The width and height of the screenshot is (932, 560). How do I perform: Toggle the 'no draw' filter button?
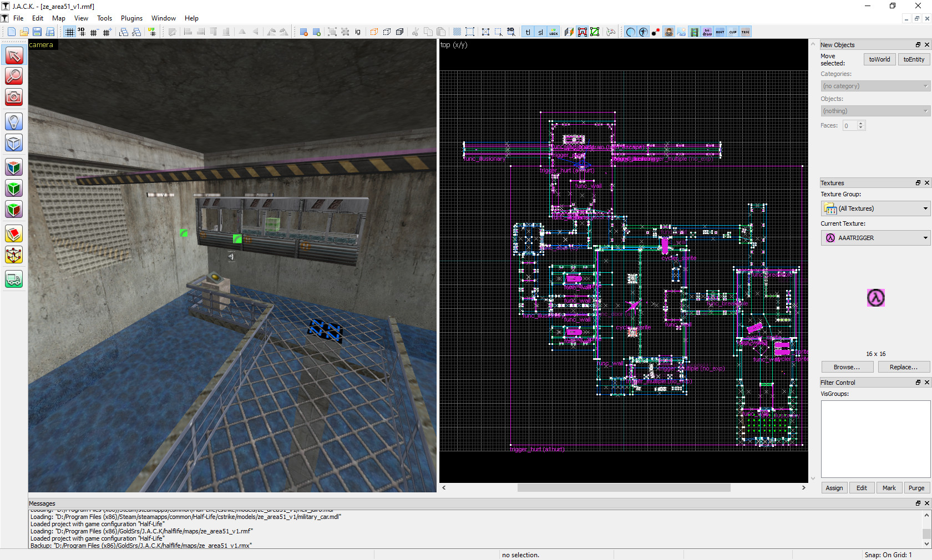coord(707,32)
